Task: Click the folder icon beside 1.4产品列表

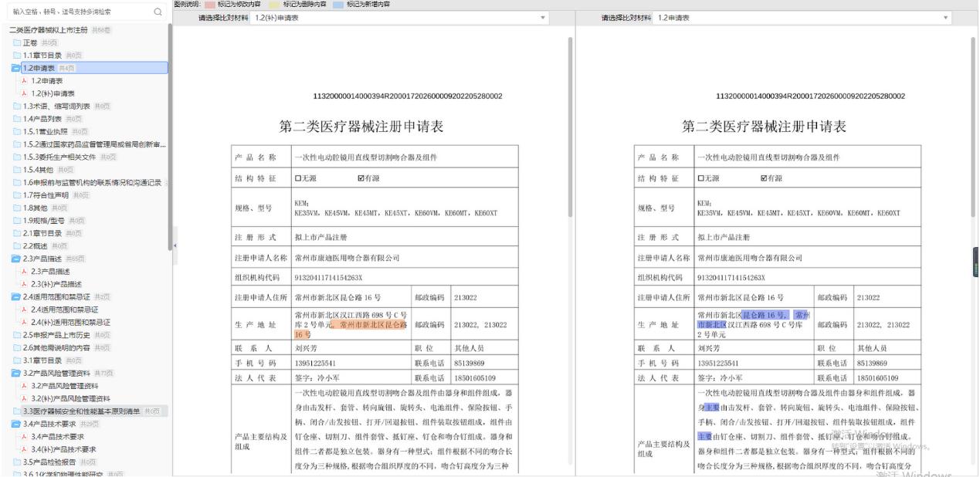Action: [x=17, y=118]
